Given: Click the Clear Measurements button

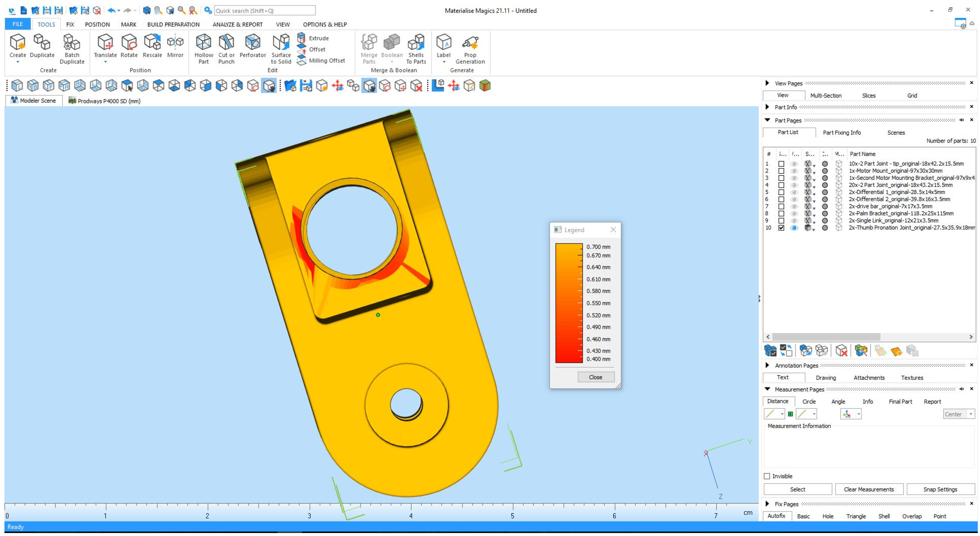Looking at the screenshot, I should pos(869,489).
